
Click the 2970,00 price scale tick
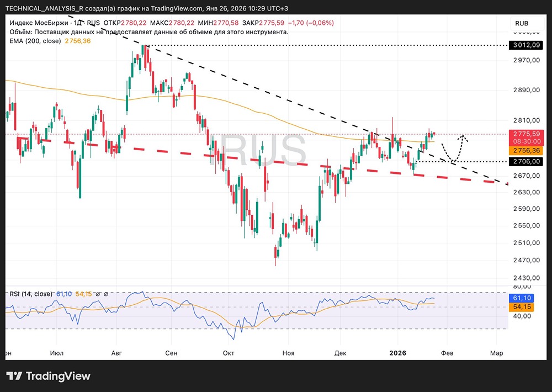[527, 60]
